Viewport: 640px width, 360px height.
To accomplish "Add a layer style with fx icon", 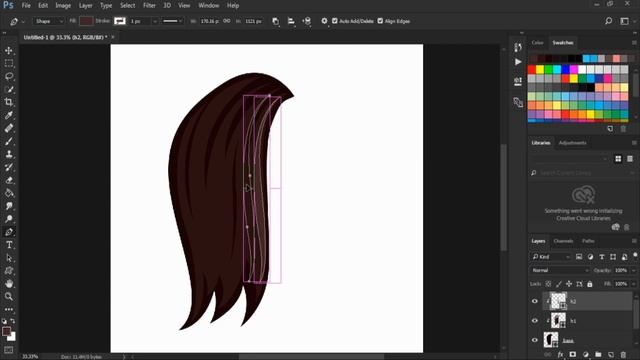I will point(560,354).
